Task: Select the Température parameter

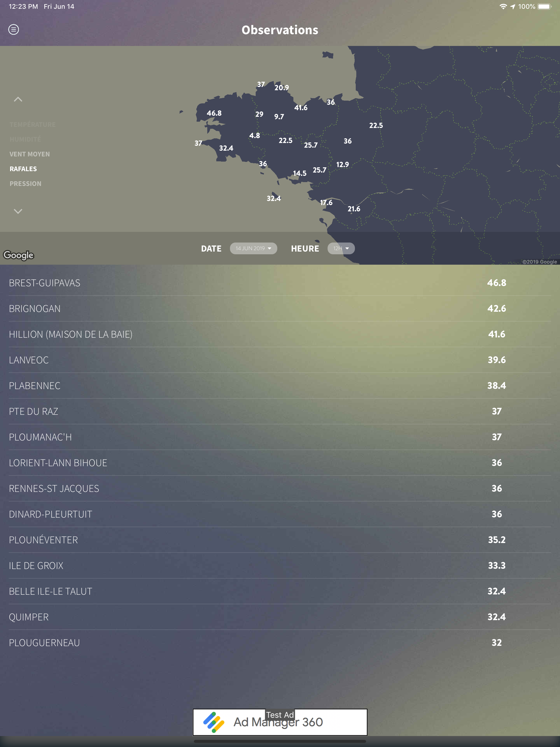Action: (33, 125)
